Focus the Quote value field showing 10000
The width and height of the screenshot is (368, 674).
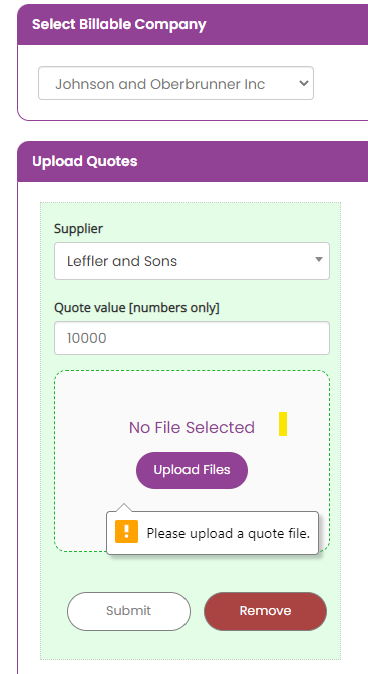(x=192, y=338)
